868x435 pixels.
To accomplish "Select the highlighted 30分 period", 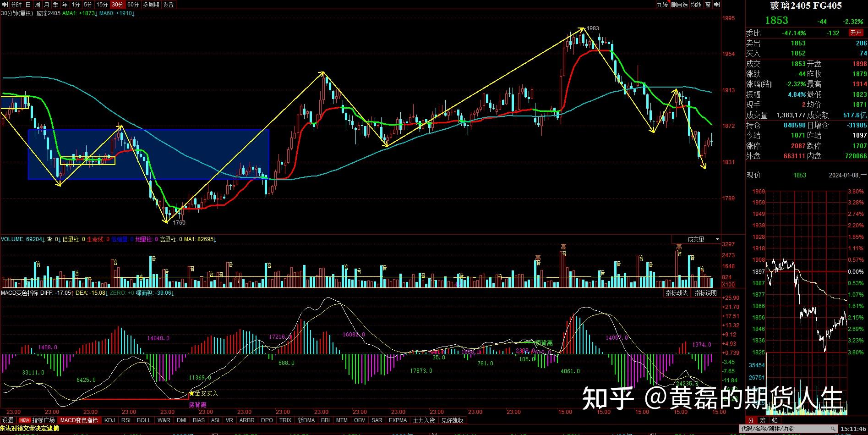I will coord(118,5).
